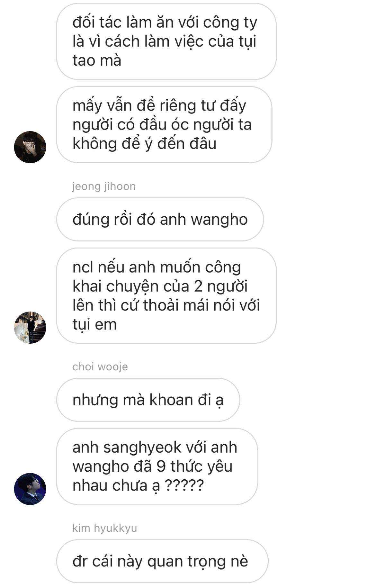Tap the đr cái này quan trọng nè bubble
The height and width of the screenshot is (588, 376).
(x=162, y=561)
